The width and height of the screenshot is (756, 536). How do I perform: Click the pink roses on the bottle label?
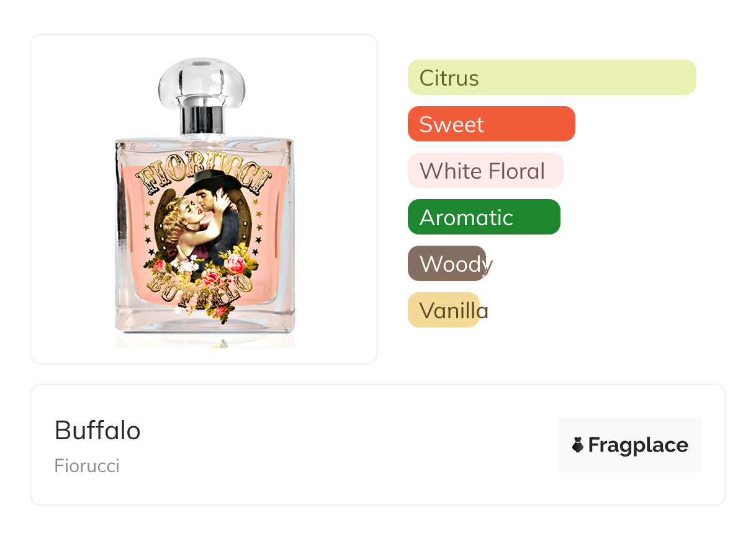[x=234, y=265]
